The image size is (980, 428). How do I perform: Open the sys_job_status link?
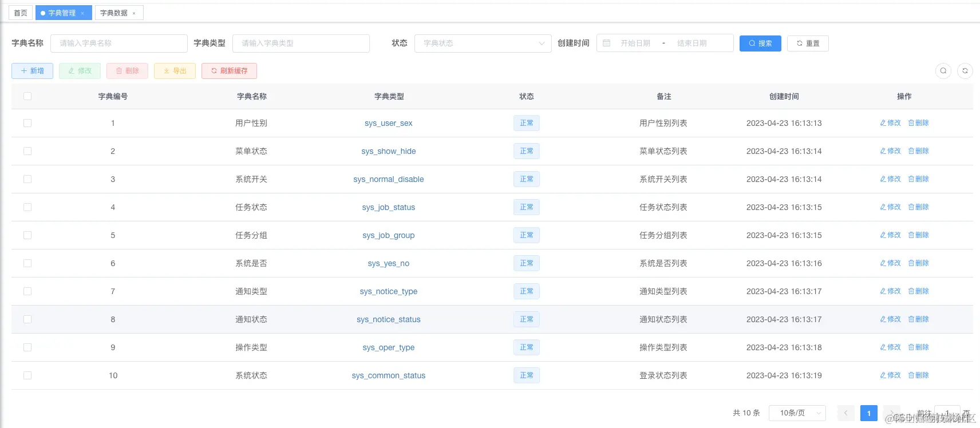pos(389,207)
